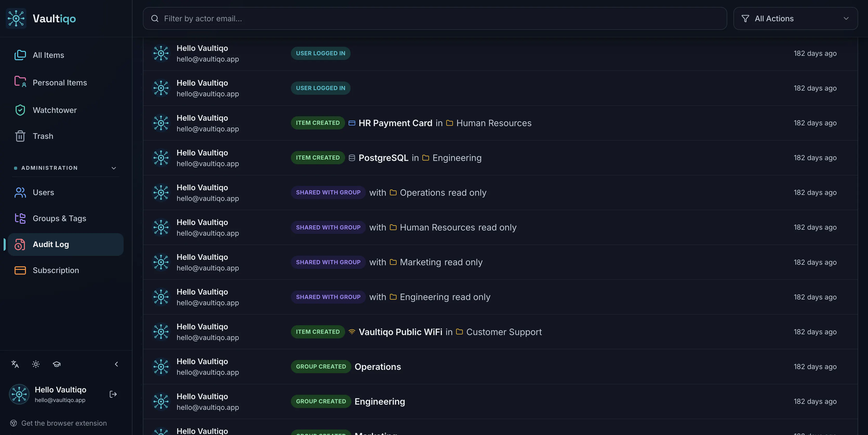Click the filter funnel icon
Viewport: 868px width, 435px height.
[x=745, y=18]
